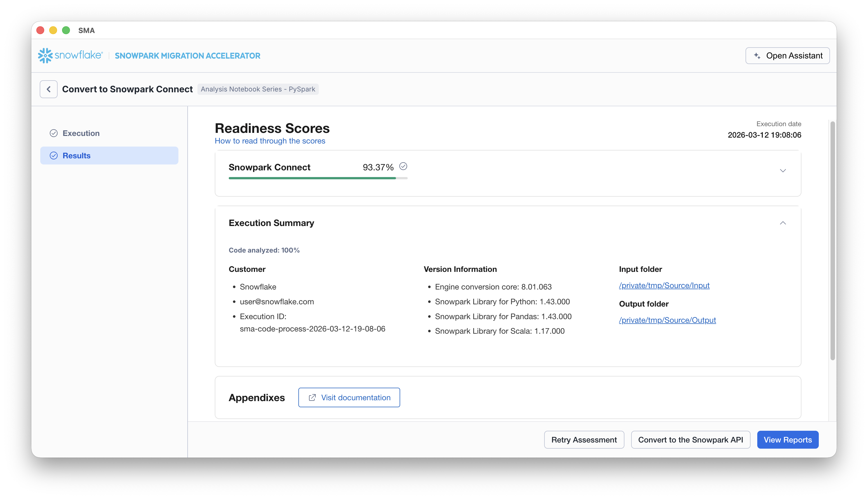Open the Execution step in sidebar
This screenshot has height=499, width=868.
(x=81, y=133)
